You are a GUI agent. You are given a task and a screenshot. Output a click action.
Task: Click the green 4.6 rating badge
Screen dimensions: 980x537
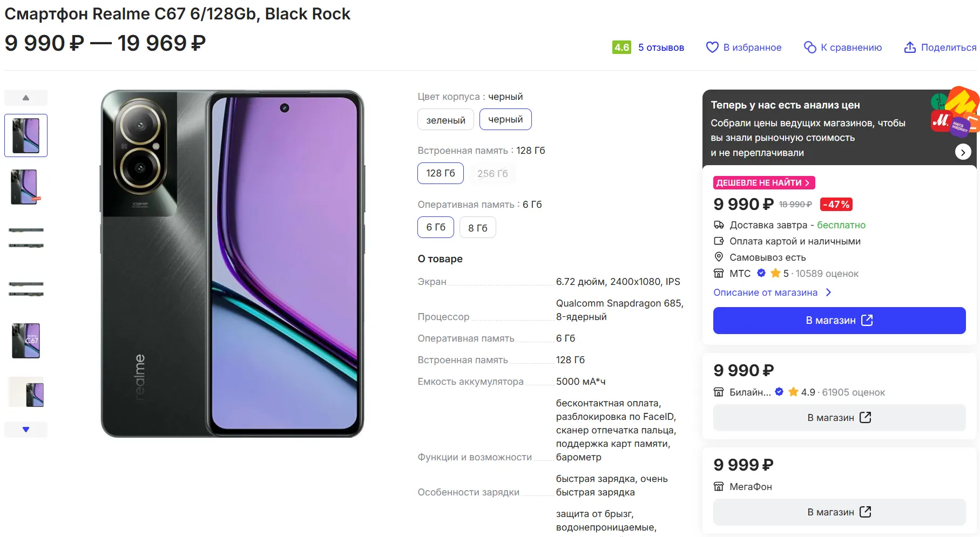tap(621, 47)
